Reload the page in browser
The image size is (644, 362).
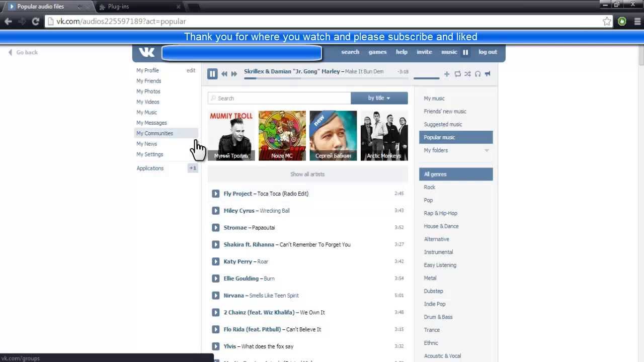(35, 21)
